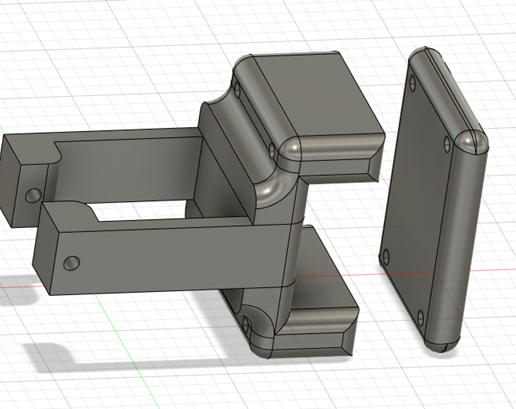Click the hole on the nearest arm's end face
The height and width of the screenshot is (409, 516).
[71, 263]
